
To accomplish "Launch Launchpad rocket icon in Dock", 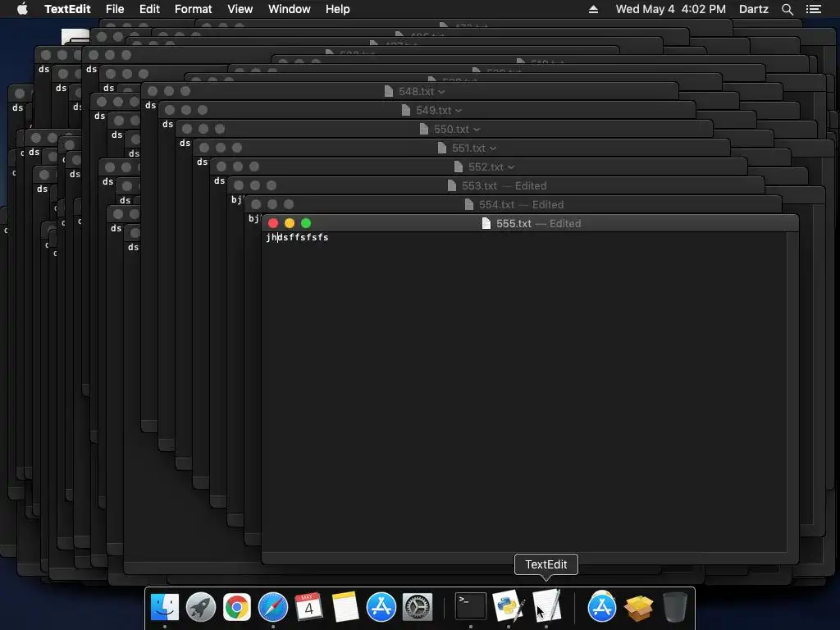I will 201,607.
